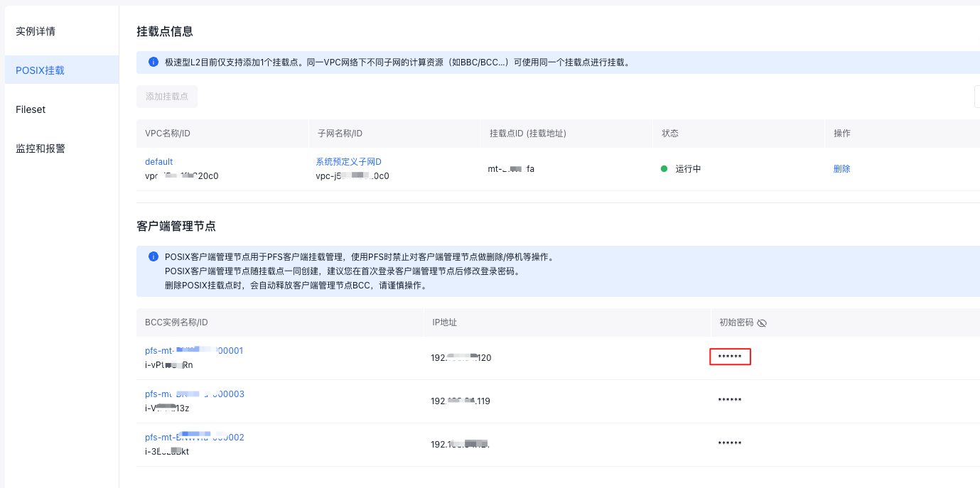This screenshot has height=488, width=980.
Task: Open BCC instance link ending in 00002
Action: pos(195,436)
